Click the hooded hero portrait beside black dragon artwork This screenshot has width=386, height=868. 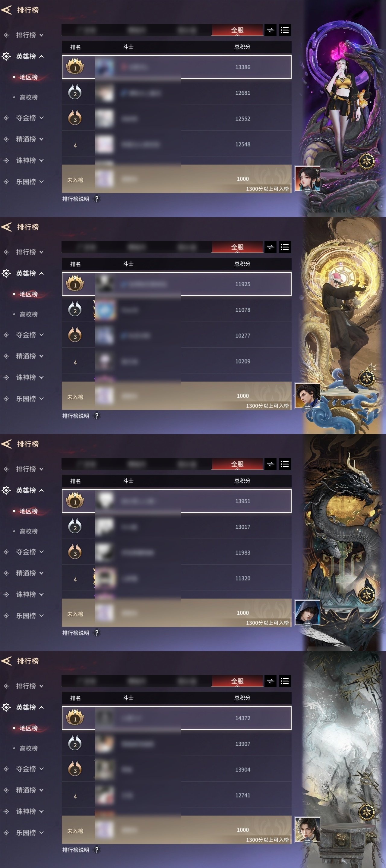(x=308, y=613)
